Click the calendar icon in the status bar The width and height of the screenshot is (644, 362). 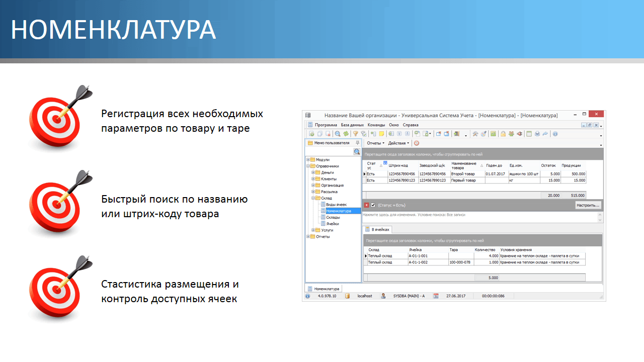click(x=436, y=296)
